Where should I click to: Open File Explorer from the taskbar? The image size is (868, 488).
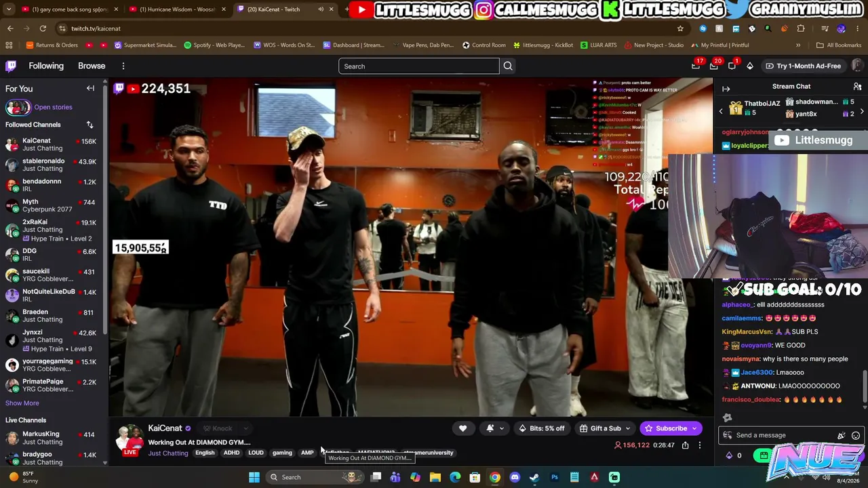435,477
